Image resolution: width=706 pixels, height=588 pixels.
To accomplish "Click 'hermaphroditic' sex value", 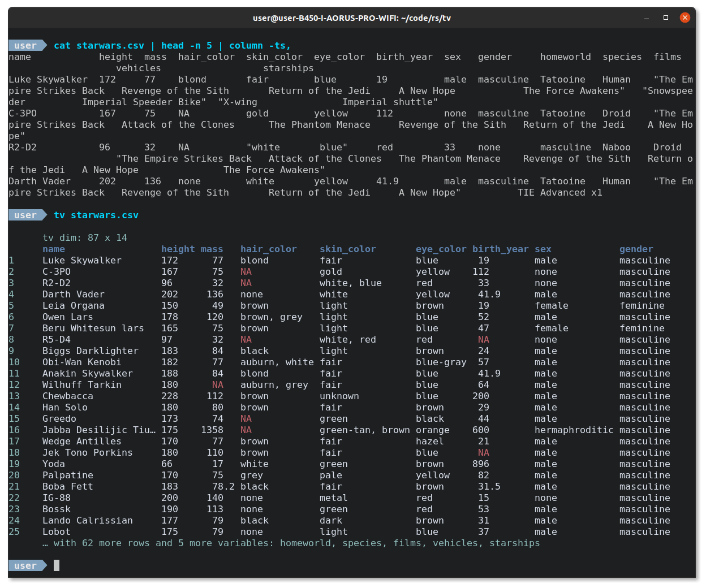I will 574,430.
